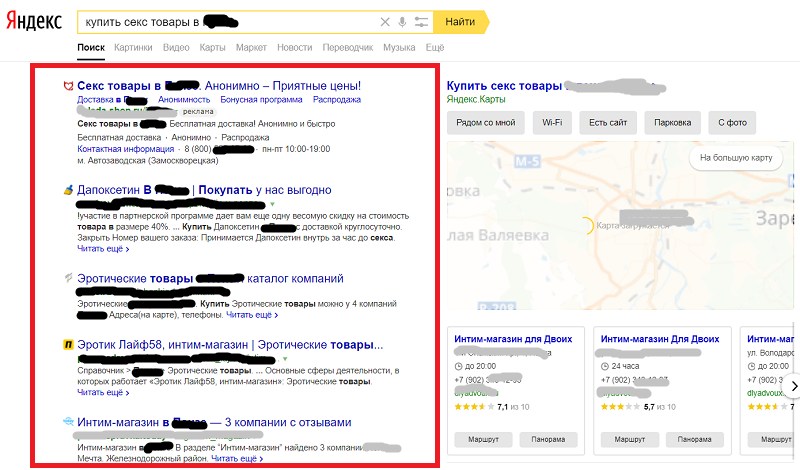Viewport: 800px width, 470px height.
Task: Click Маршрут on the 7,1 rated card
Action: coord(483,439)
